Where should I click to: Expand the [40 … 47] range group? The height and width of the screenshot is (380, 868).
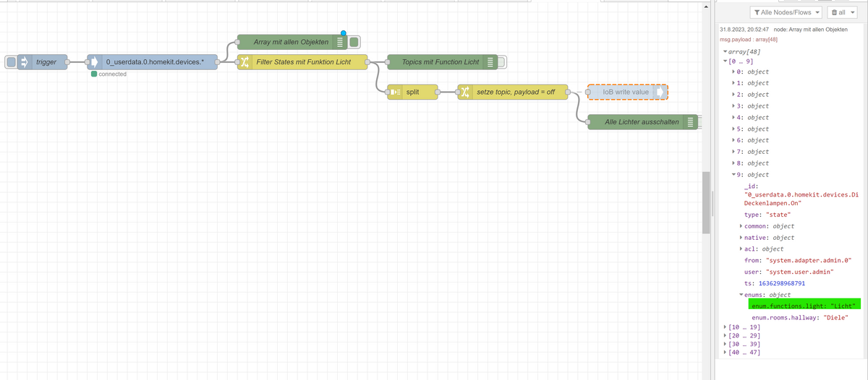[x=726, y=353]
